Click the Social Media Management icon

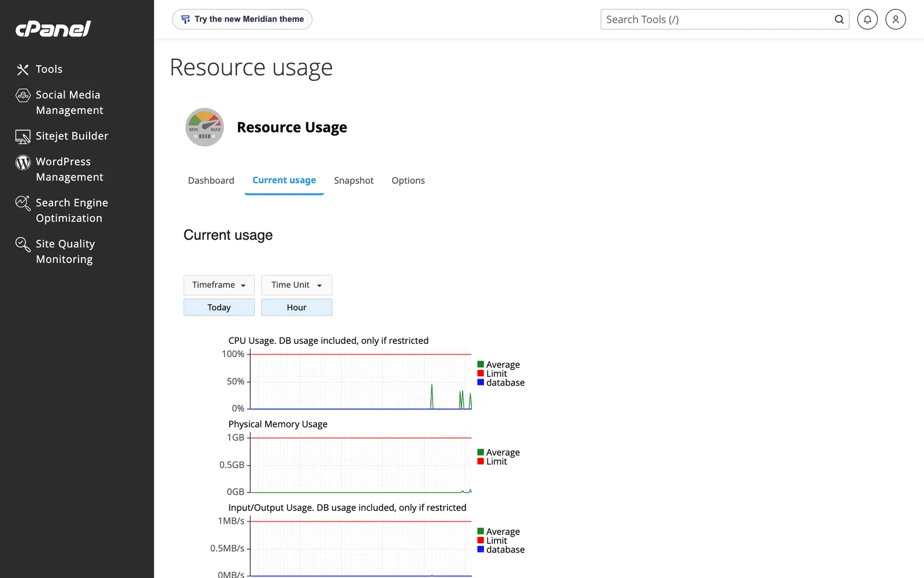tap(23, 95)
